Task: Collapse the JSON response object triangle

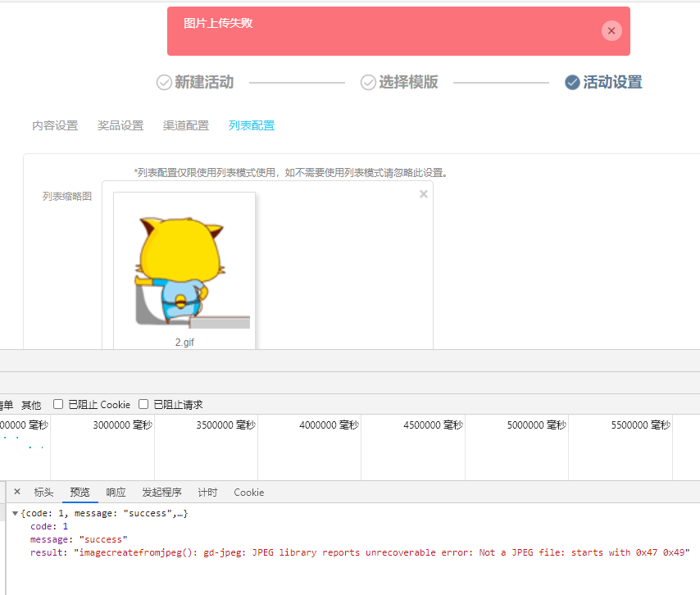Action: pos(15,513)
